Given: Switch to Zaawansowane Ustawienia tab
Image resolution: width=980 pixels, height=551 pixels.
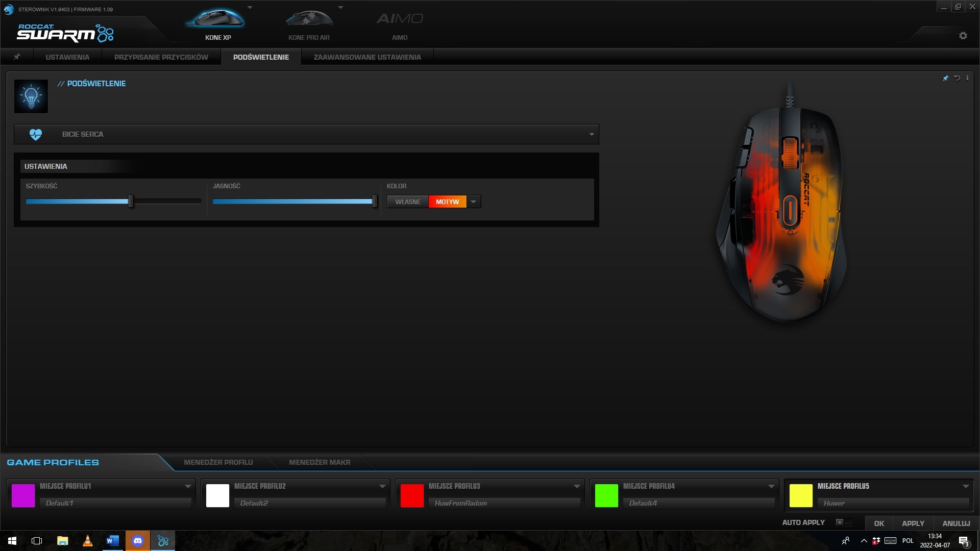Looking at the screenshot, I should [367, 57].
